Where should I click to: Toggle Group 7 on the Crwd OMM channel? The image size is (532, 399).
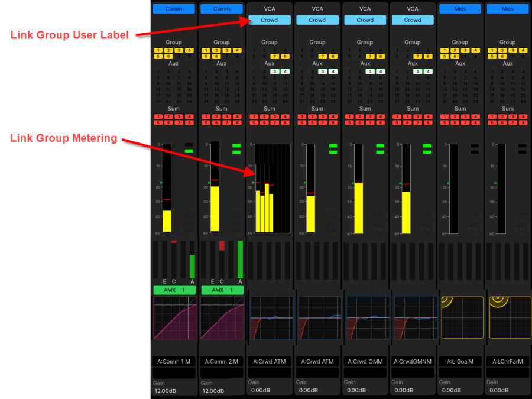[x=369, y=56]
